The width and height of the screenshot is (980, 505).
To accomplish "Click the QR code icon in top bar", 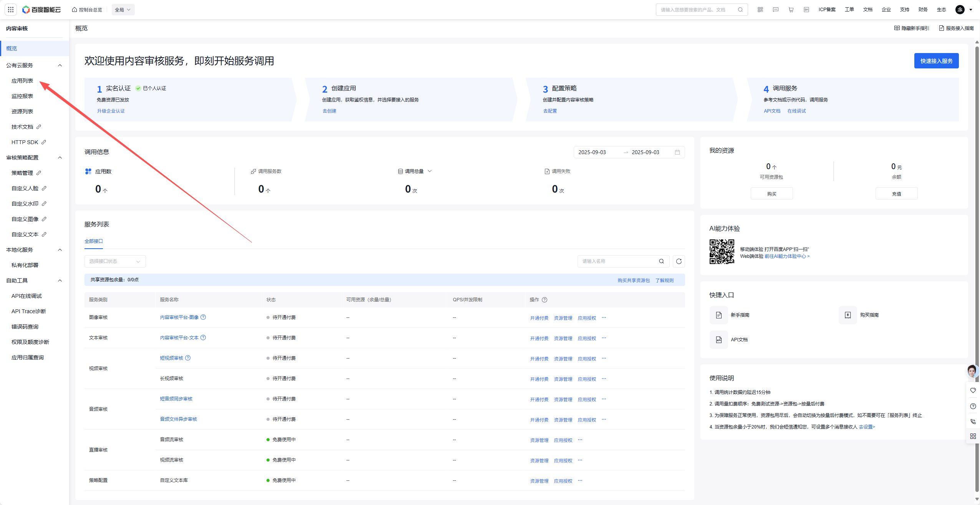I will click(760, 10).
